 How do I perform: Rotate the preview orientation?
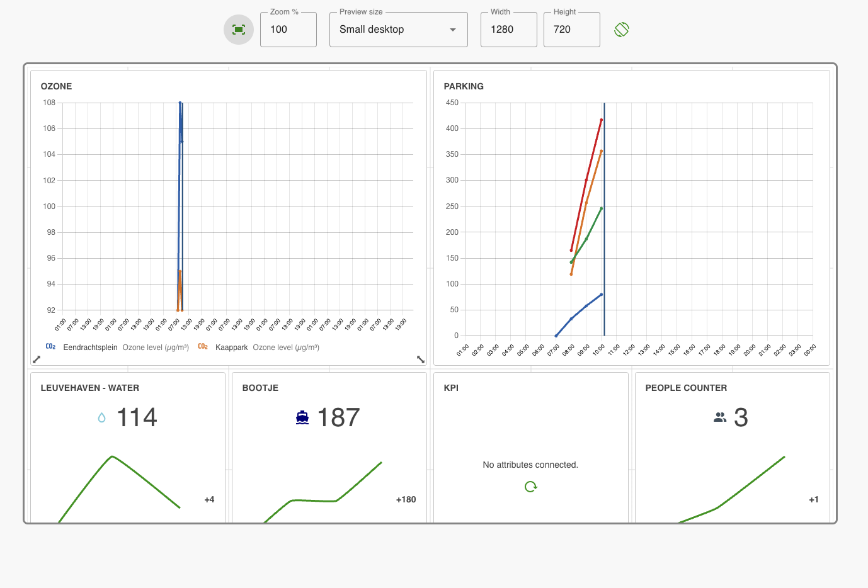point(621,29)
